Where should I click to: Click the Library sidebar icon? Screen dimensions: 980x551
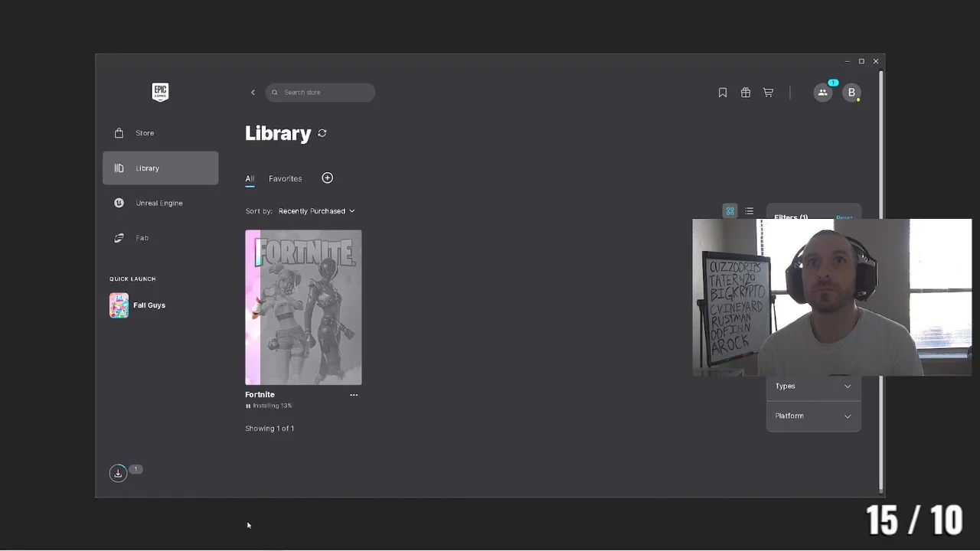pos(119,168)
